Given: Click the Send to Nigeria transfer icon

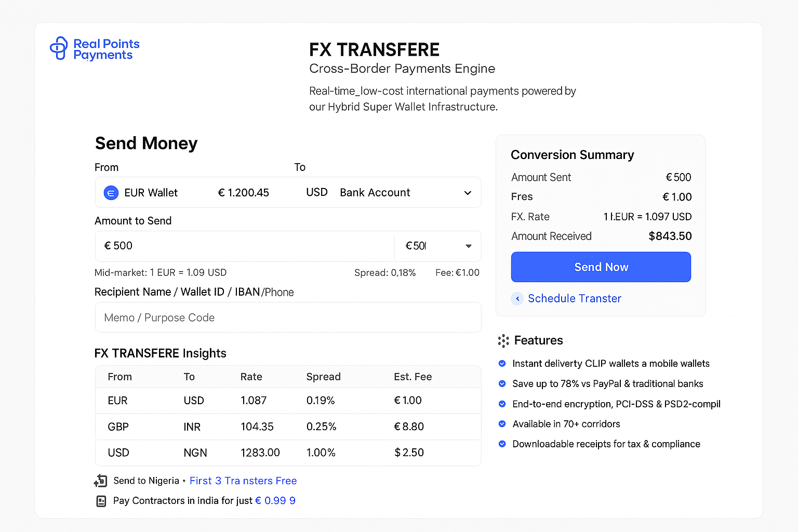Looking at the screenshot, I should pyautogui.click(x=100, y=481).
